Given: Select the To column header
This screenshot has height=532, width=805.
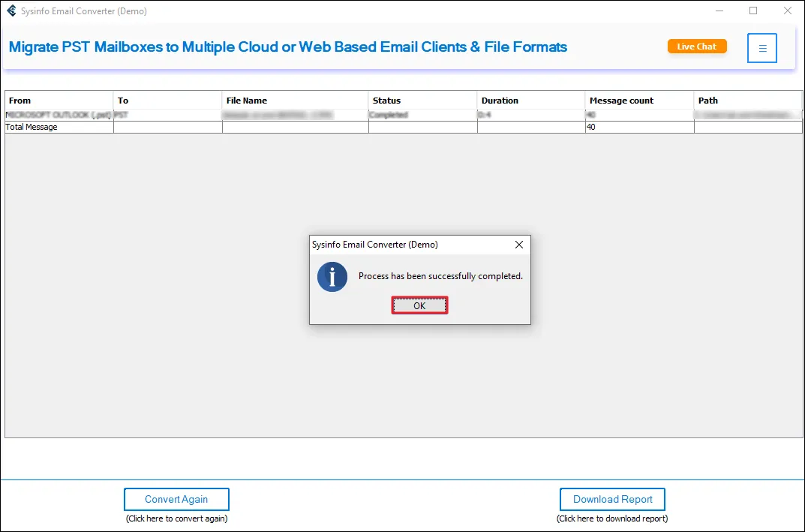Looking at the screenshot, I should (x=168, y=101).
